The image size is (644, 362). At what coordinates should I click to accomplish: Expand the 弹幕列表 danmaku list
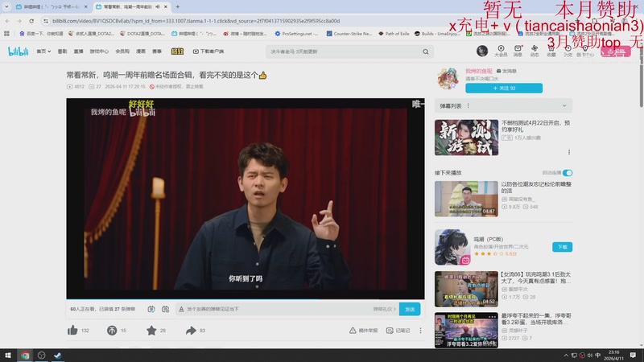564,106
